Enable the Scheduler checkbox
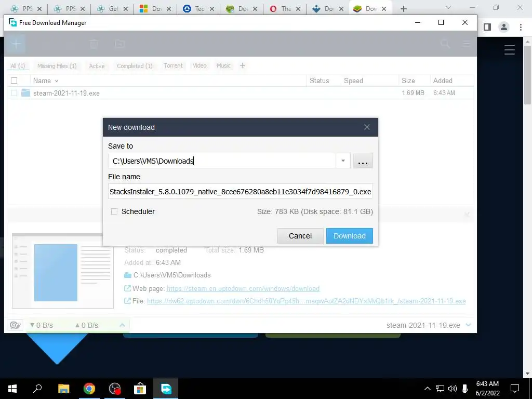The image size is (532, 399). 114,211
